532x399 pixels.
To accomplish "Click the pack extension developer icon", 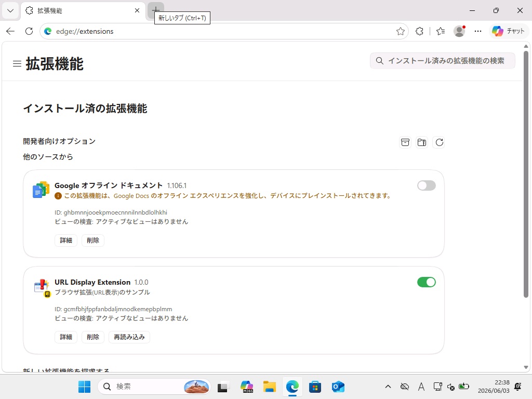I will [x=405, y=142].
